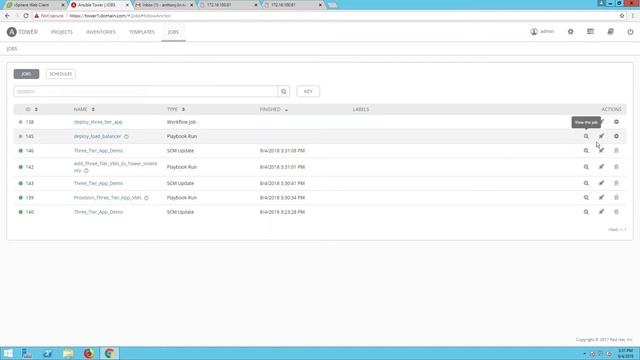Open Provision_Three_Tier_App_VMs job link
Screen dimensions: 640x360
tap(107, 198)
